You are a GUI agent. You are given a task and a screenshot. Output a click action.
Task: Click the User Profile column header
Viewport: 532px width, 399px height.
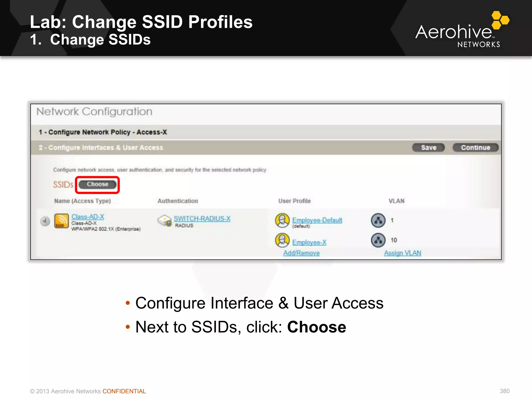(294, 201)
